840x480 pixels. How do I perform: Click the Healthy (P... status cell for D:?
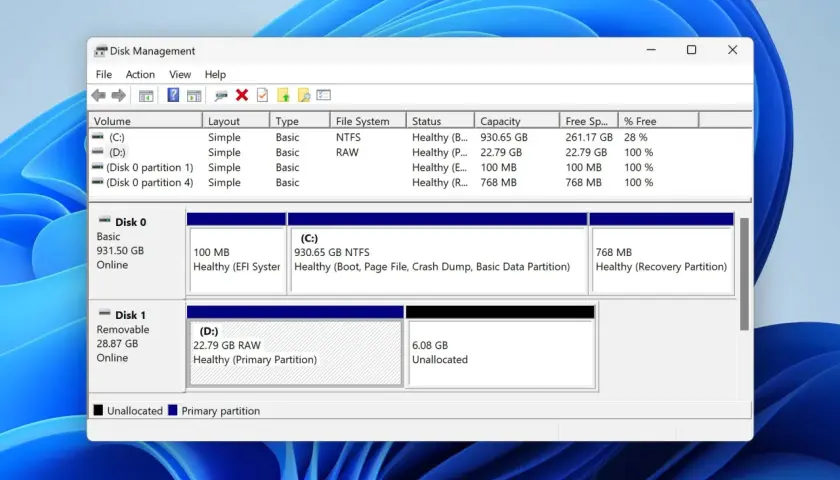(x=439, y=152)
